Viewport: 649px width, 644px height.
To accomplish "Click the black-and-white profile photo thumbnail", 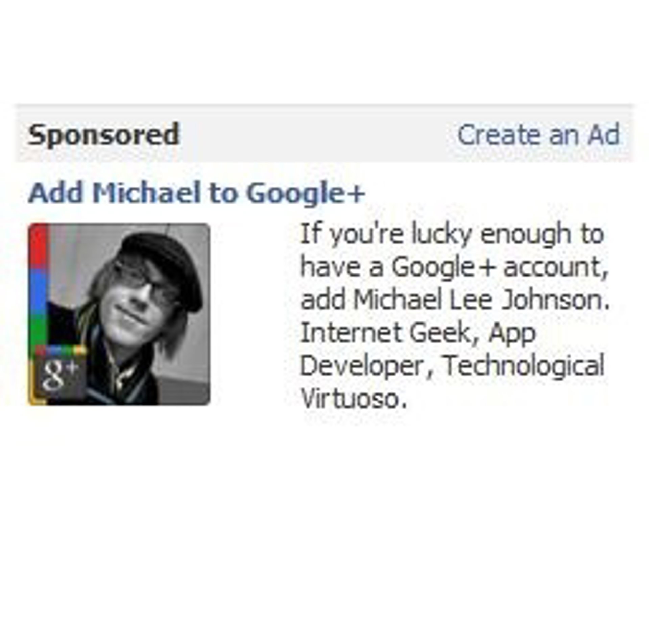I will [x=119, y=314].
